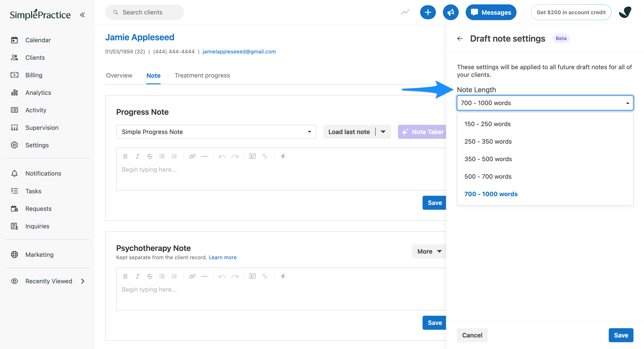Insert horizontal rule in Progress Note
This screenshot has height=349, width=644.
205,156
